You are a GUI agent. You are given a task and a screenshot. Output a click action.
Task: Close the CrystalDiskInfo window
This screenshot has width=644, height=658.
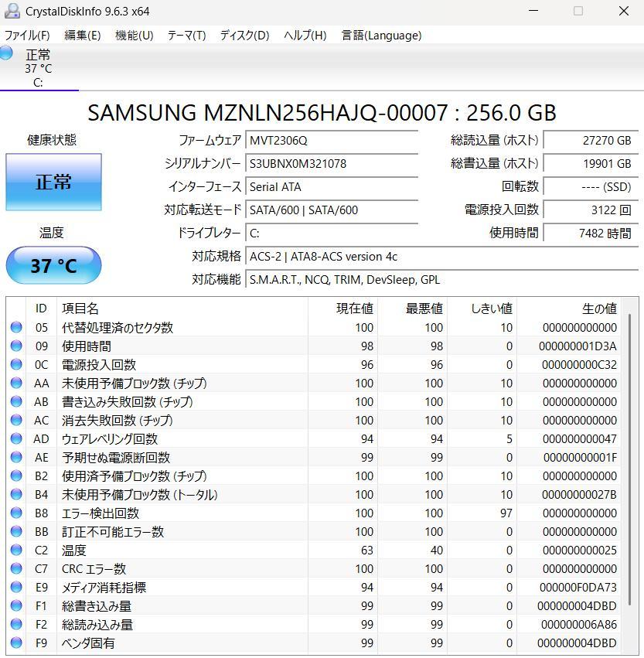[624, 11]
